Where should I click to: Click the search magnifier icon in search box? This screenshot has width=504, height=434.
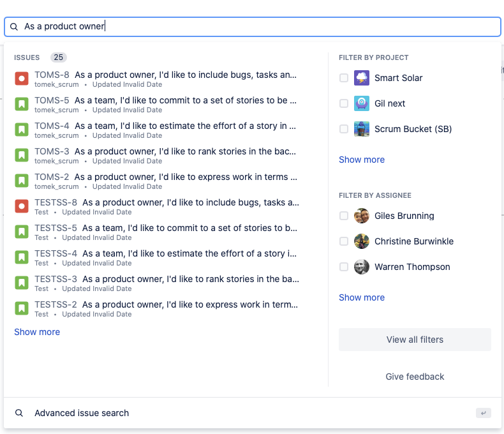click(x=14, y=27)
